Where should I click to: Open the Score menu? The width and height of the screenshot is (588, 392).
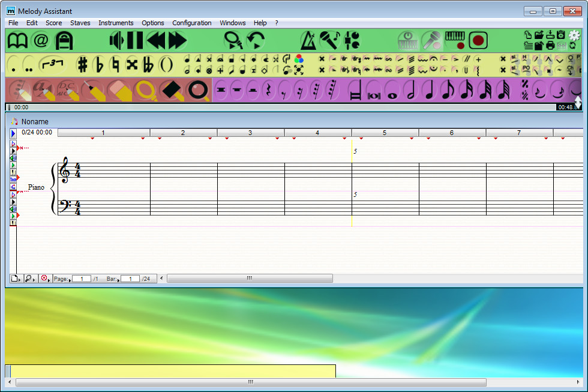pos(53,23)
